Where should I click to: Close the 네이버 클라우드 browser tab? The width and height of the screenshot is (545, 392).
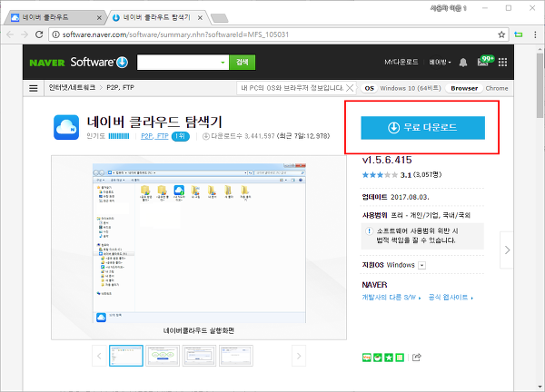(99, 18)
